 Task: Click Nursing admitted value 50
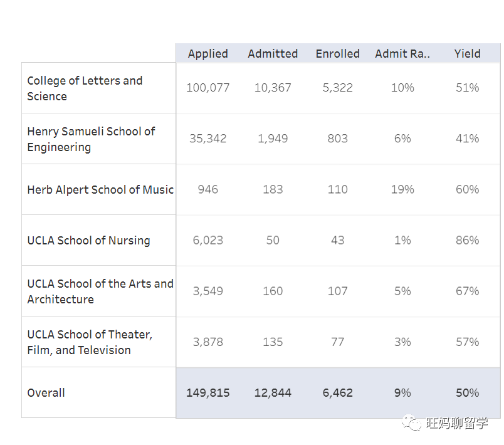273,240
